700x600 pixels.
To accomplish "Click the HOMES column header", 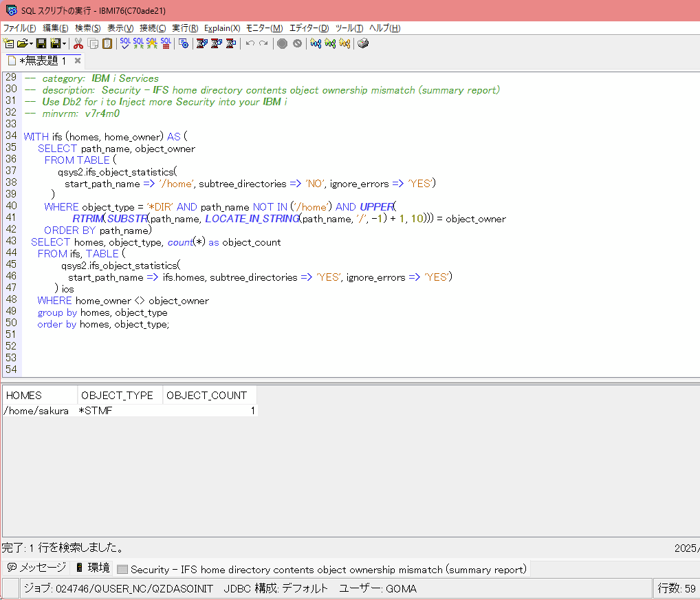I will (40, 396).
